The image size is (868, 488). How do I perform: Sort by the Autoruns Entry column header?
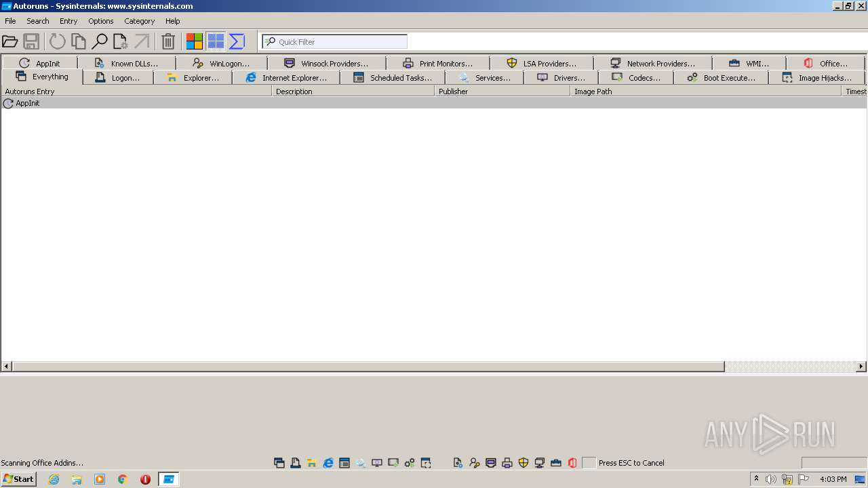[136, 91]
